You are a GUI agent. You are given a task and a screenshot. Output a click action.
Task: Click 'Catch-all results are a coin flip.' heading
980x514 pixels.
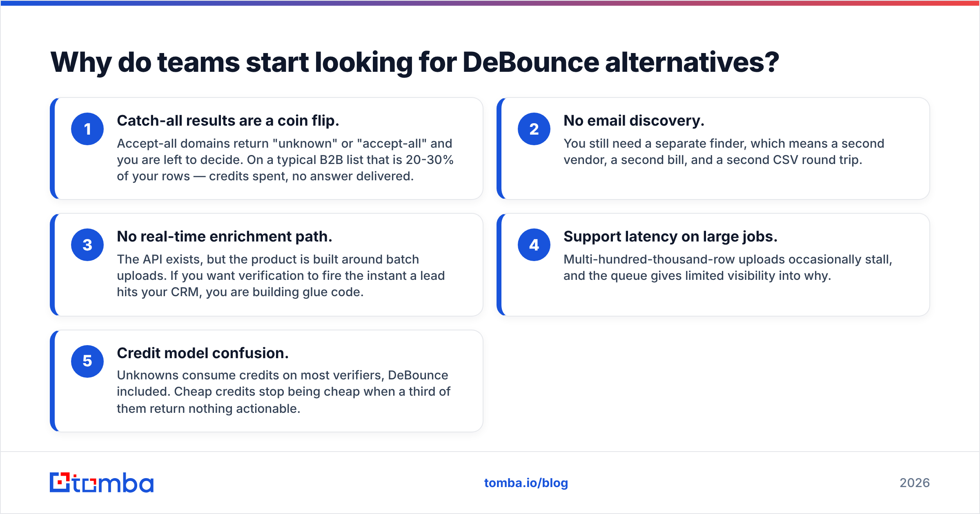228,121
